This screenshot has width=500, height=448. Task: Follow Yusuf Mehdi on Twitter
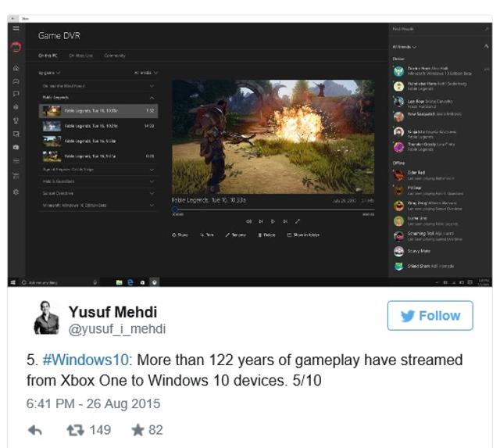click(x=430, y=316)
